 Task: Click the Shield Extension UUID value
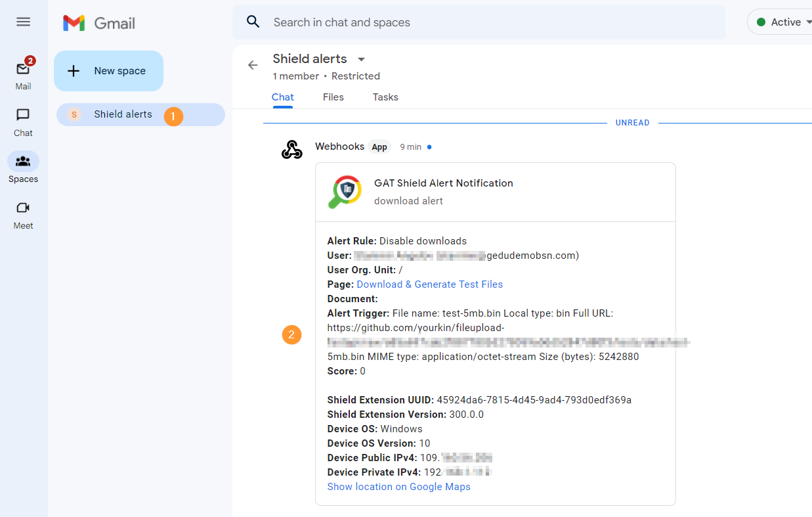534,400
